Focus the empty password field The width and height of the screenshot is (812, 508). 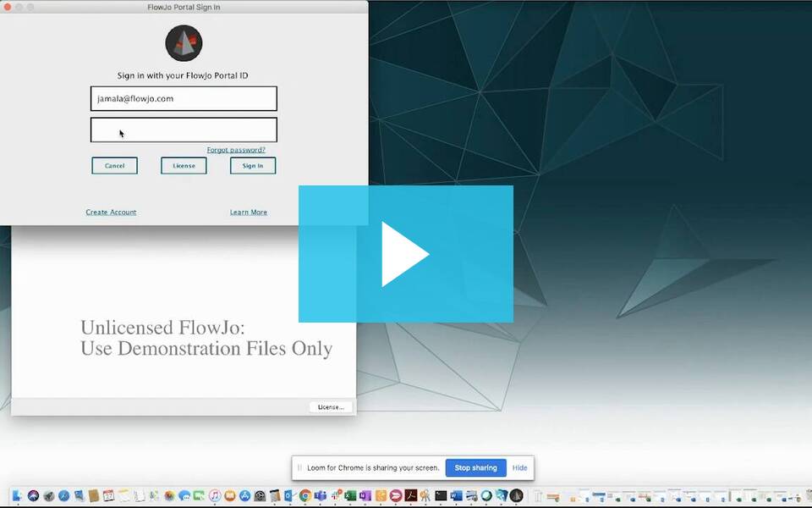click(184, 130)
